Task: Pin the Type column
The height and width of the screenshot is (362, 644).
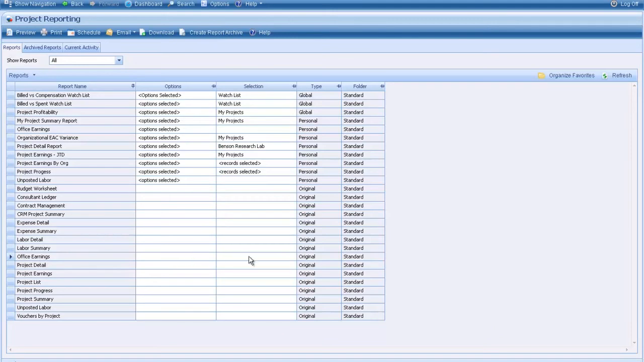Action: point(339,86)
